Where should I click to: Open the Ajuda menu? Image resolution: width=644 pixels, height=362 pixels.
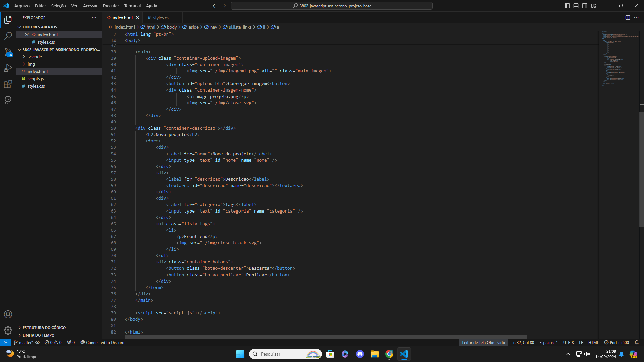[x=151, y=6]
